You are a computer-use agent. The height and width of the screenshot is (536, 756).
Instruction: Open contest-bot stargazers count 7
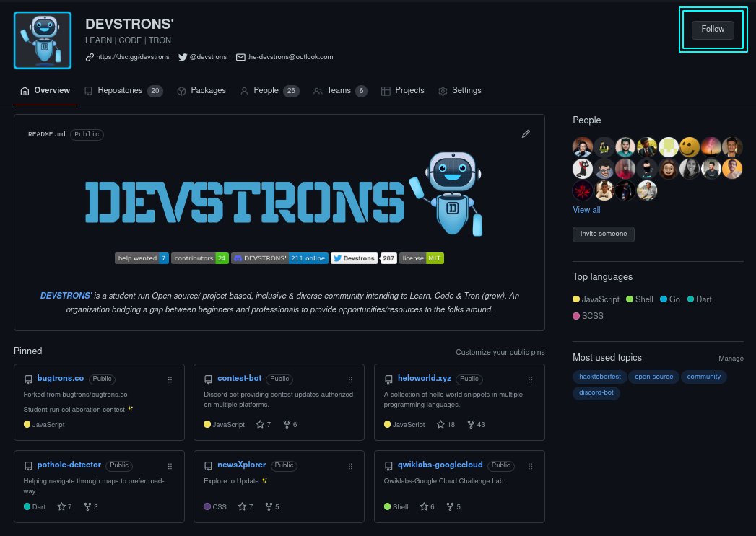(x=264, y=425)
